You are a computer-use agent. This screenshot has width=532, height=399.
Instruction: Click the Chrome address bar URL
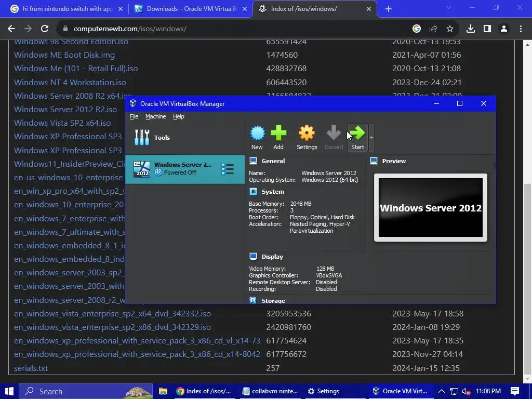(130, 29)
